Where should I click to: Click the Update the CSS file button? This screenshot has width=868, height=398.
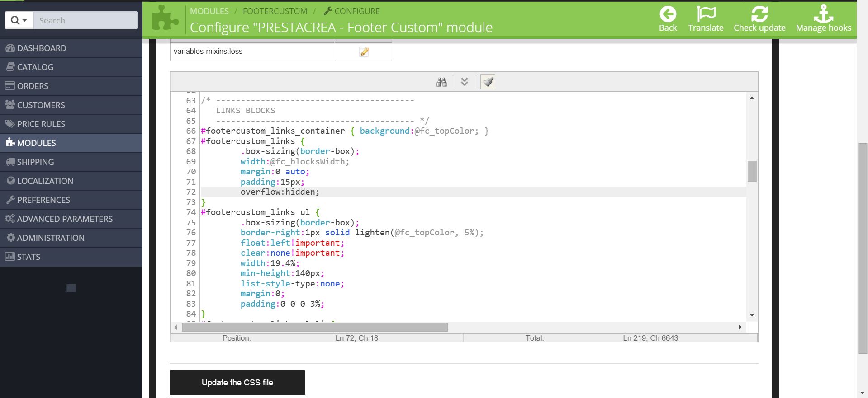click(237, 383)
